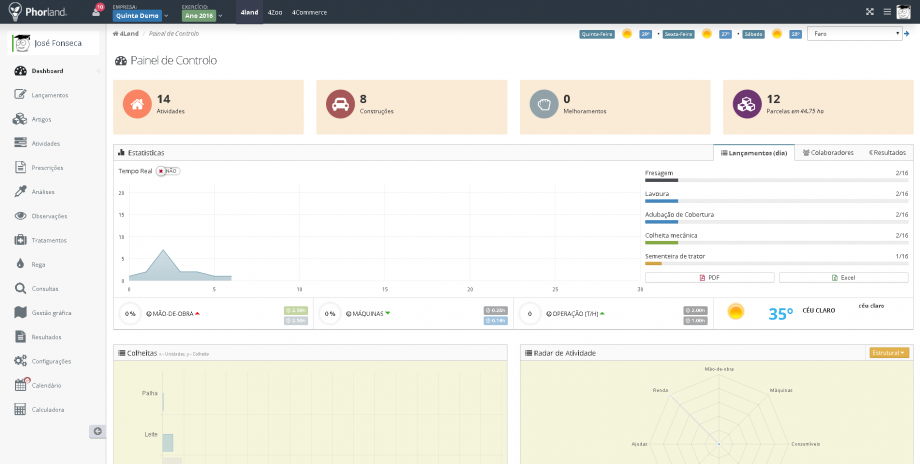Open the 12 Parcelas card

click(x=818, y=107)
